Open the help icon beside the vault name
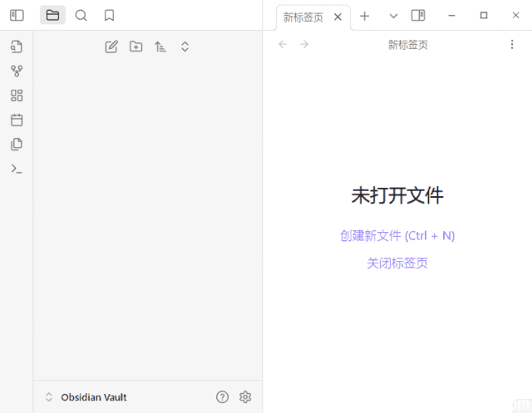Viewport: 532px width, 413px height. click(x=222, y=397)
